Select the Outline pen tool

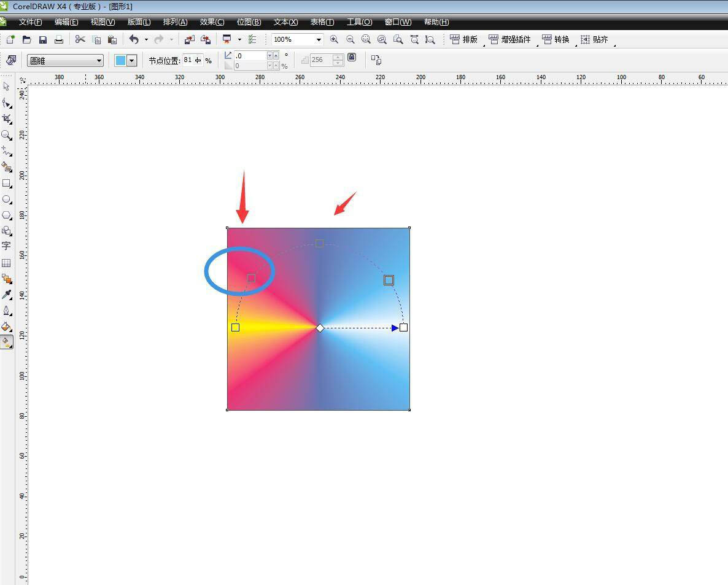pyautogui.click(x=7, y=311)
